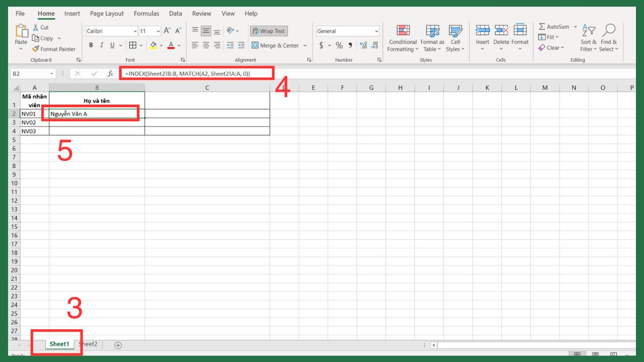Decrease decimal places

click(x=374, y=46)
